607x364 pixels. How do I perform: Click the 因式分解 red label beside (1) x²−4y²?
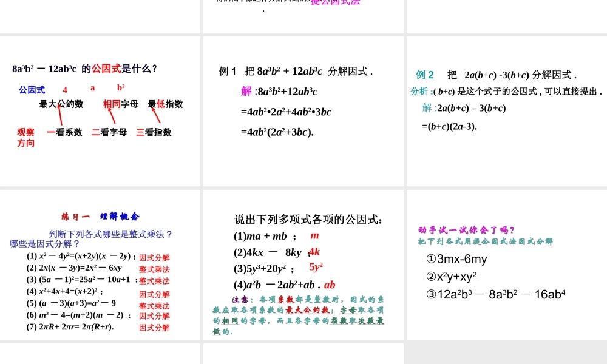click(x=154, y=257)
